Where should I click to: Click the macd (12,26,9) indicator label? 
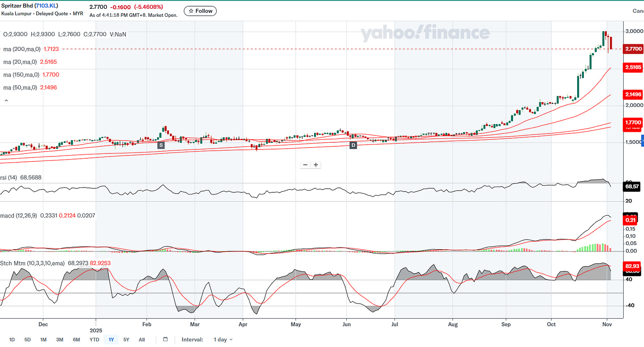pyautogui.click(x=18, y=215)
